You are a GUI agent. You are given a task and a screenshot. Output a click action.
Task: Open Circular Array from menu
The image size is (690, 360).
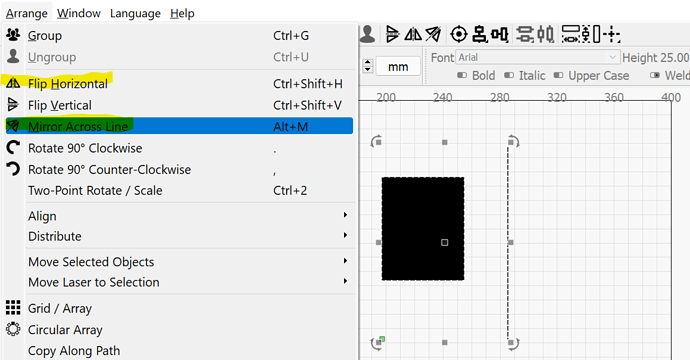[179, 330]
